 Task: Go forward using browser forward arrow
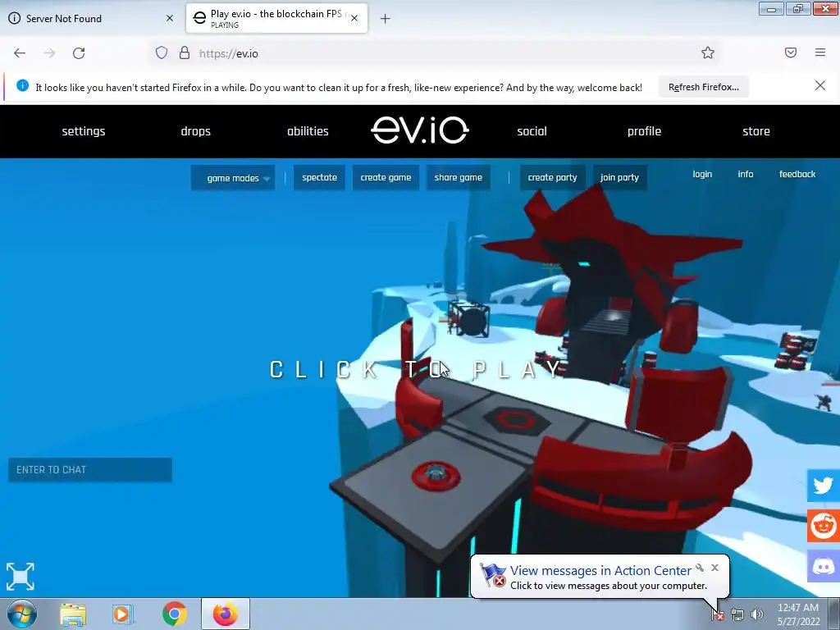(x=49, y=53)
